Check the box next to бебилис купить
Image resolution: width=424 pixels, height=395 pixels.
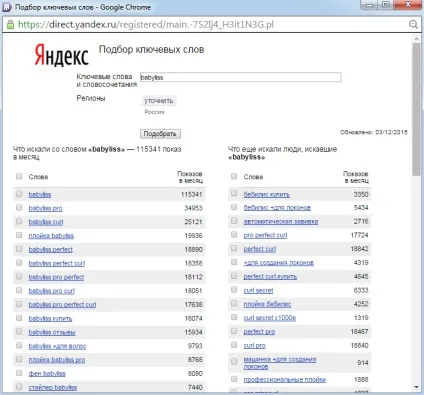coord(234,193)
